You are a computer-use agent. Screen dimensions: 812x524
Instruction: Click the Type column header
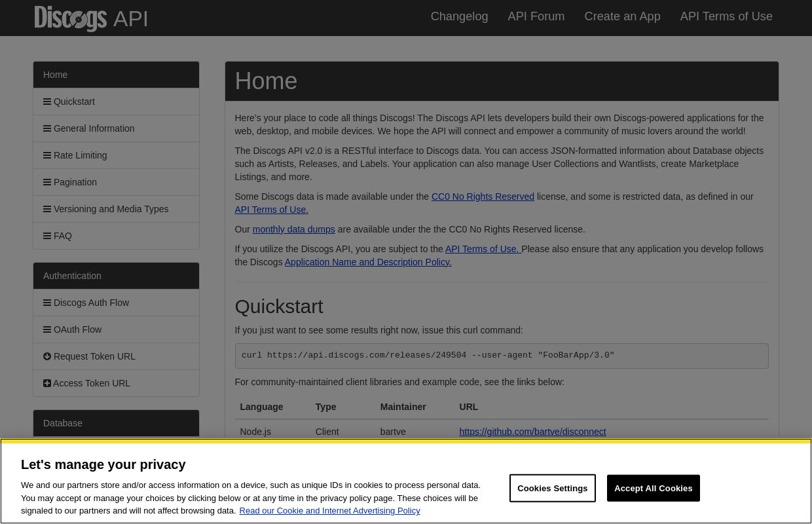[x=325, y=407]
